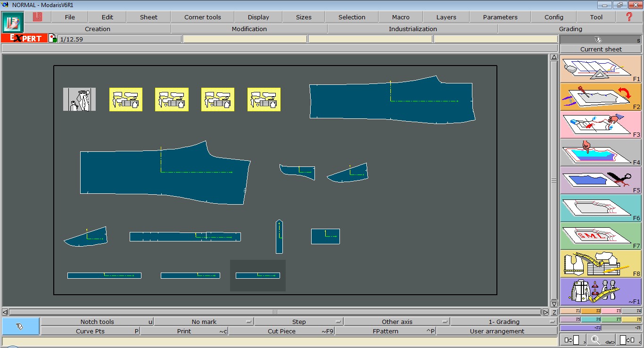The image size is (644, 348).
Task: Select the fourth yellow variant sheet icon
Action: coord(264,99)
